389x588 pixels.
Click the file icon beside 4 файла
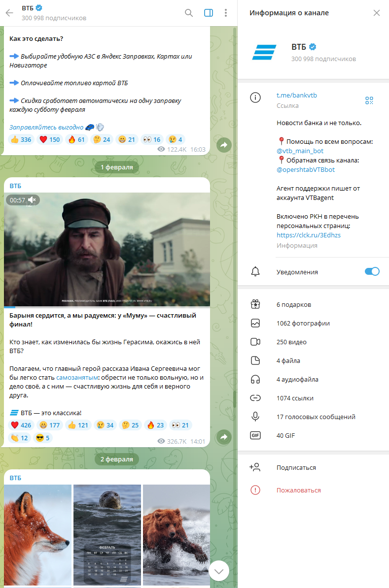(x=255, y=360)
